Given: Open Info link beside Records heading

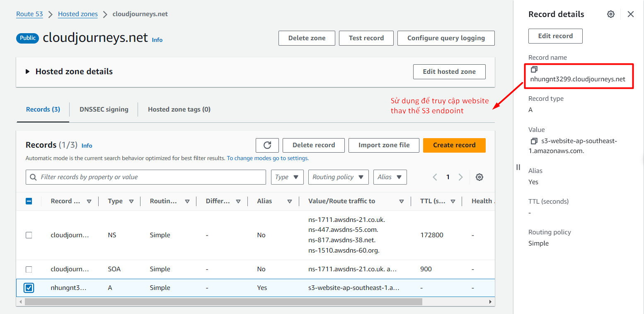Looking at the screenshot, I should point(87,146).
